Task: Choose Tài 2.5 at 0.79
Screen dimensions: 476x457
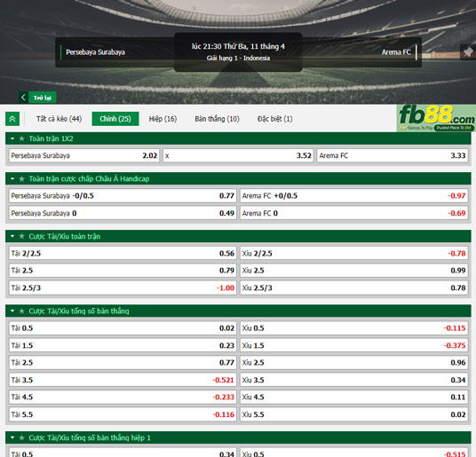Action: (x=123, y=271)
